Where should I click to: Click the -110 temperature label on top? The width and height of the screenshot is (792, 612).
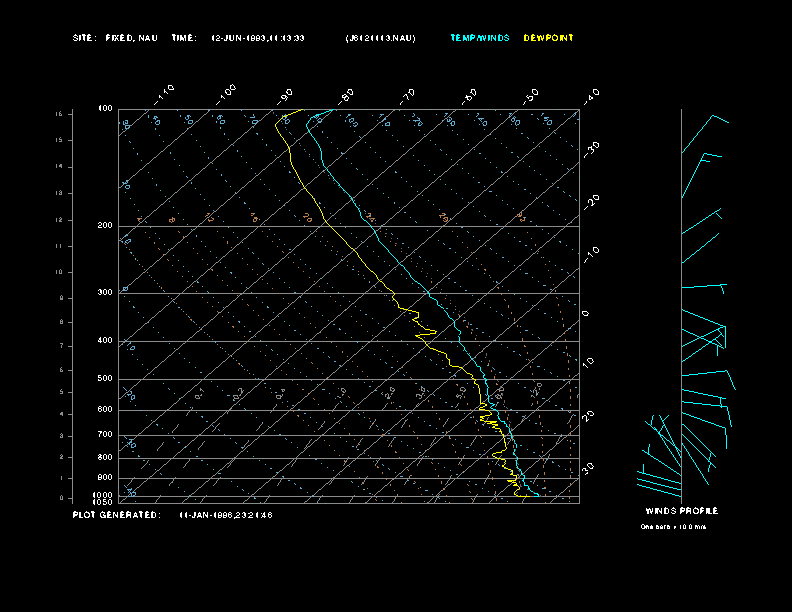[164, 94]
